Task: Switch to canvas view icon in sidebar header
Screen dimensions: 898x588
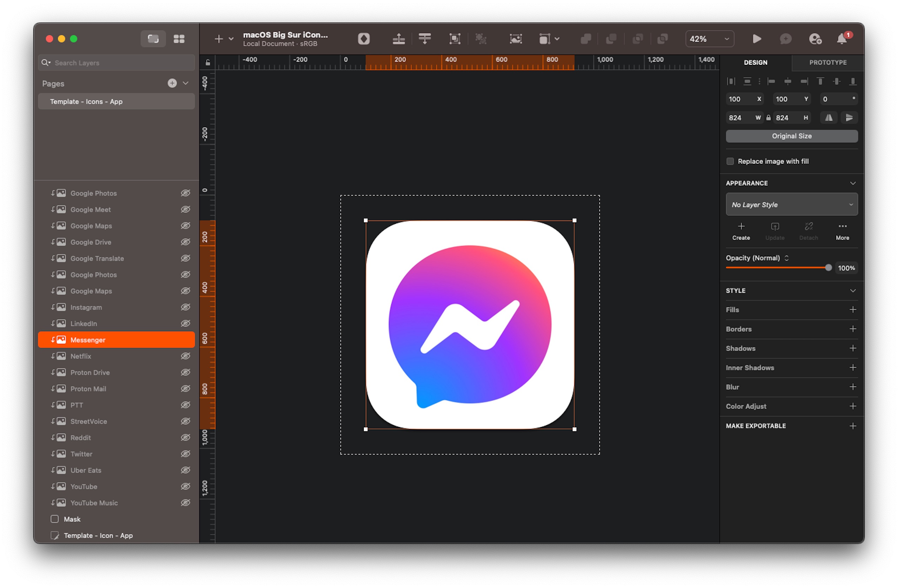Action: point(153,39)
